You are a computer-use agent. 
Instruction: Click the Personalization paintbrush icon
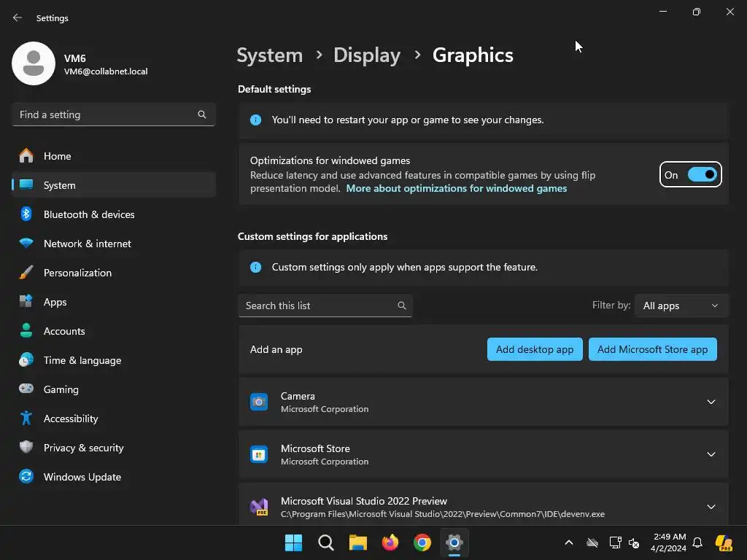(x=26, y=273)
